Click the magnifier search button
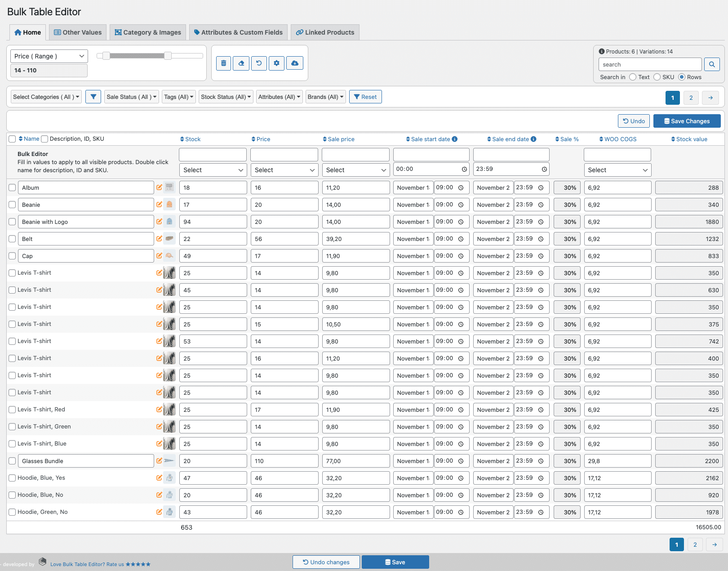This screenshot has width=728, height=571. coord(712,64)
